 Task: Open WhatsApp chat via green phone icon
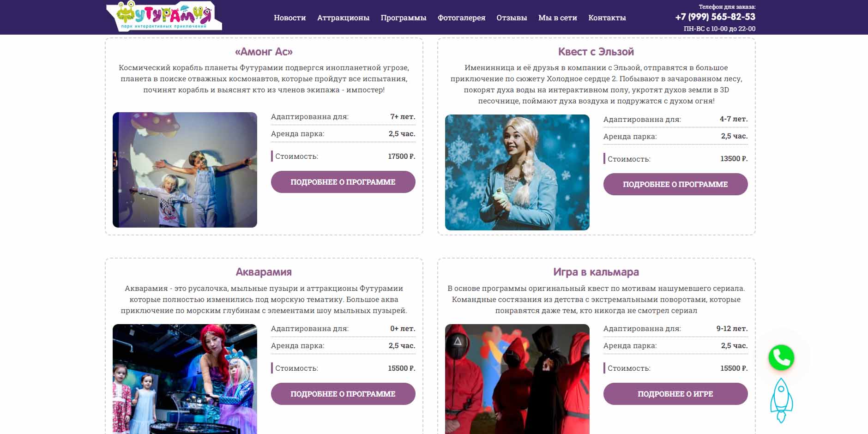pyautogui.click(x=781, y=357)
